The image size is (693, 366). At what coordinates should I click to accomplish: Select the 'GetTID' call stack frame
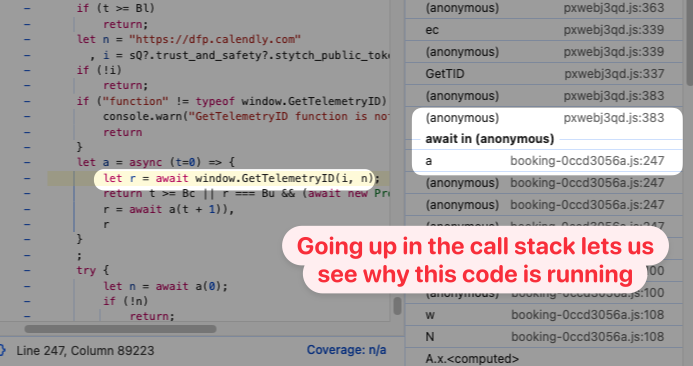544,73
